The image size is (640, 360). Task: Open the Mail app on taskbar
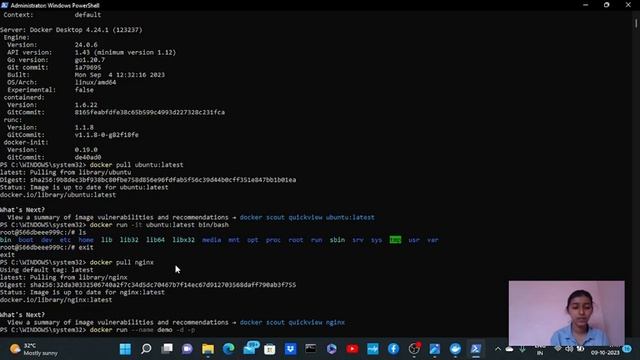tap(250, 348)
